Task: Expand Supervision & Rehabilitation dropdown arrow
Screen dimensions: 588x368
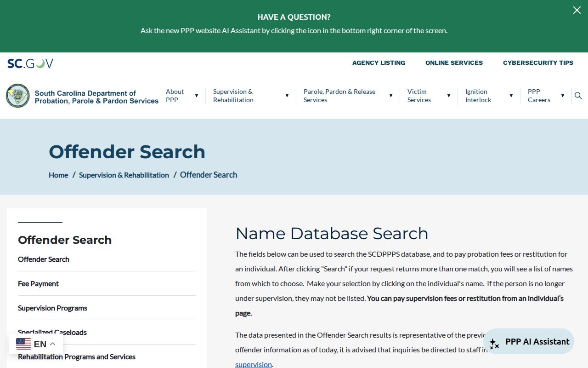Action: [x=287, y=96]
